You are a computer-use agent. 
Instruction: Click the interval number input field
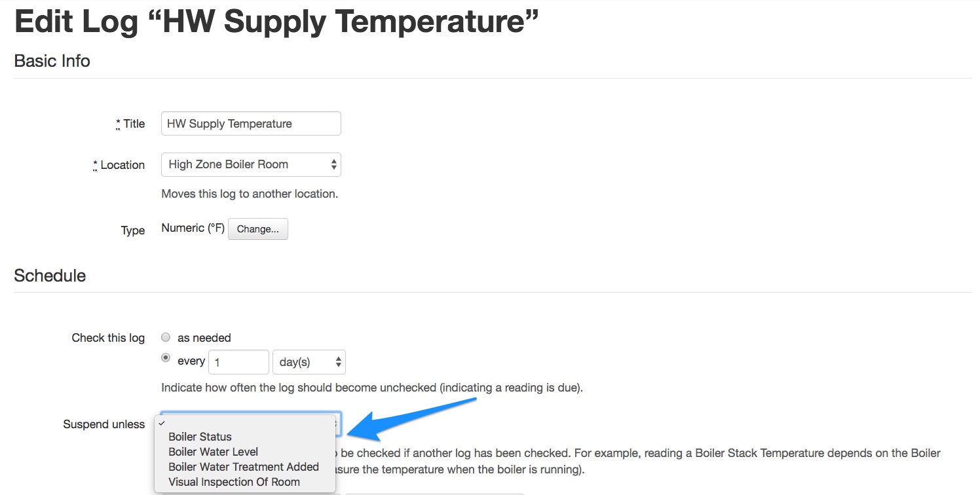tap(238, 362)
